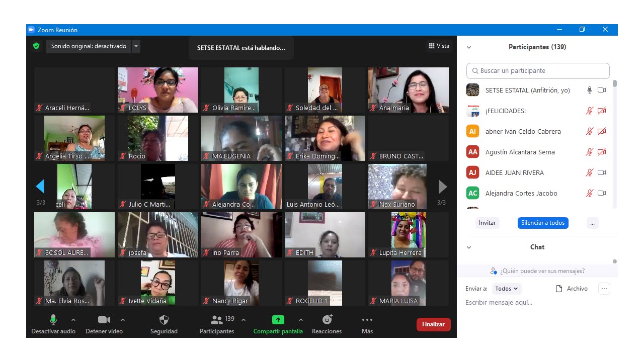Select the Ivette Vidaña video thumbnail
This screenshot has height=362, width=644.
pyautogui.click(x=158, y=283)
